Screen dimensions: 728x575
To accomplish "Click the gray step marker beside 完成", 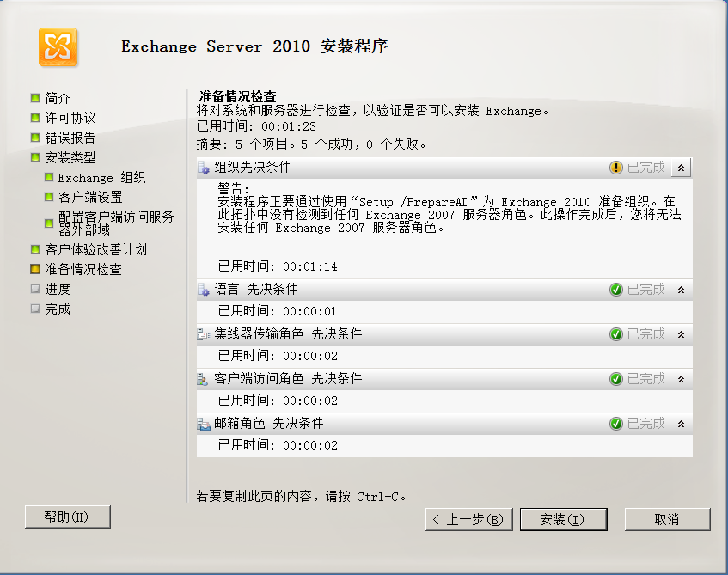I will [35, 309].
